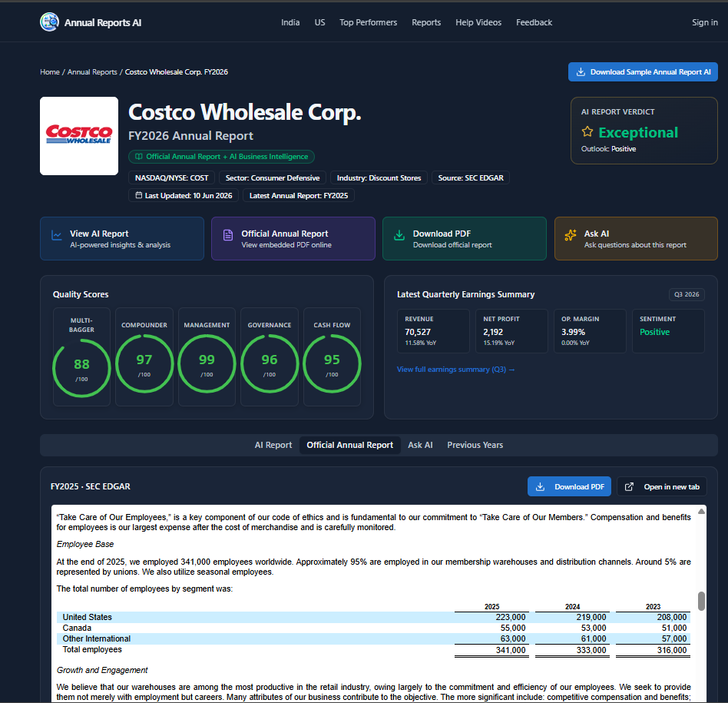The image size is (728, 703).
Task: Click the Compounder score ring showing 97
Action: (x=144, y=363)
